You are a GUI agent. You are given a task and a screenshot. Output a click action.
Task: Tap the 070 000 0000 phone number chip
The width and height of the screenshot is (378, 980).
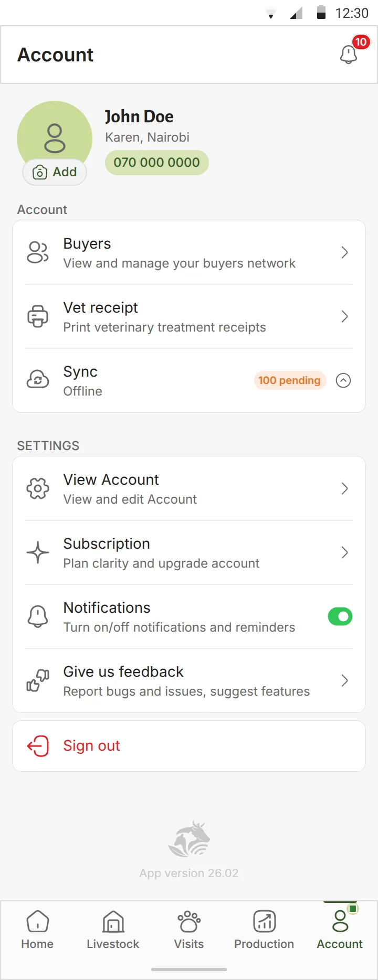pyautogui.click(x=157, y=163)
